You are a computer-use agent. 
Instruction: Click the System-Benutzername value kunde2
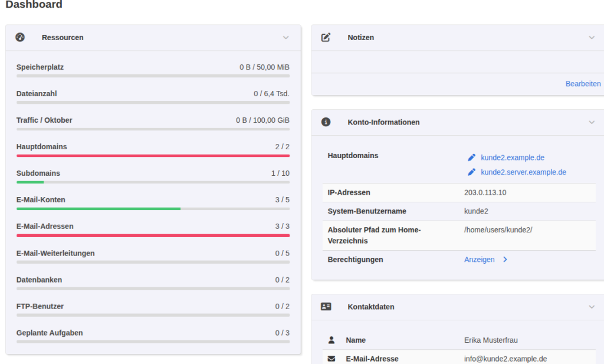coord(476,211)
